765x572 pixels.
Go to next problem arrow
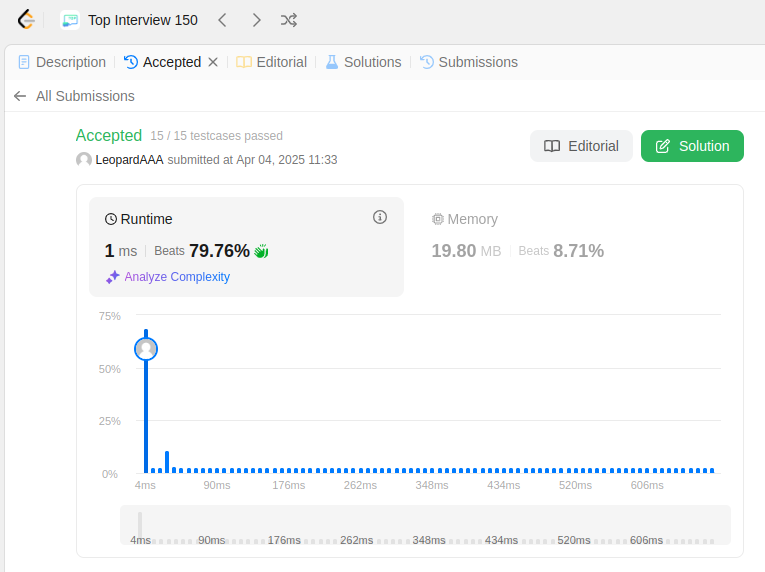pos(256,20)
